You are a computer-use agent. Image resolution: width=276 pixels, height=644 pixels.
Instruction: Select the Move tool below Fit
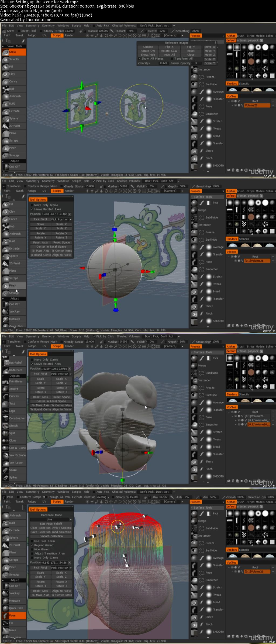(14, 630)
